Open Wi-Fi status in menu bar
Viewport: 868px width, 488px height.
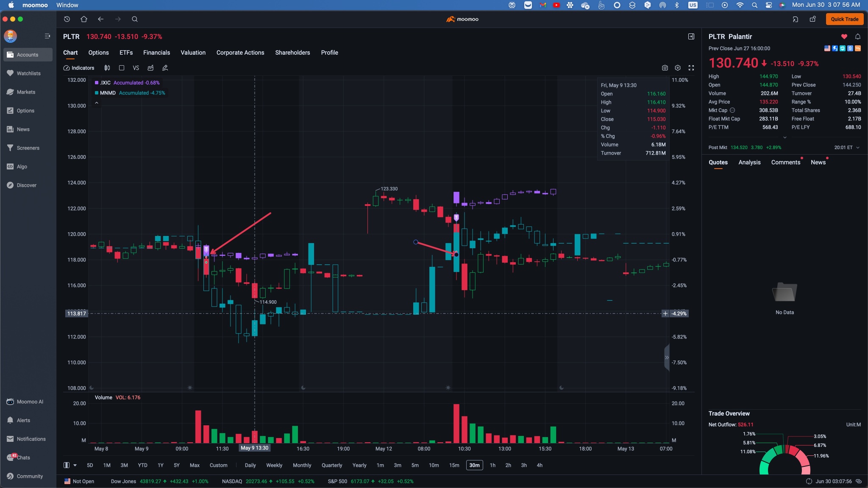(740, 5)
